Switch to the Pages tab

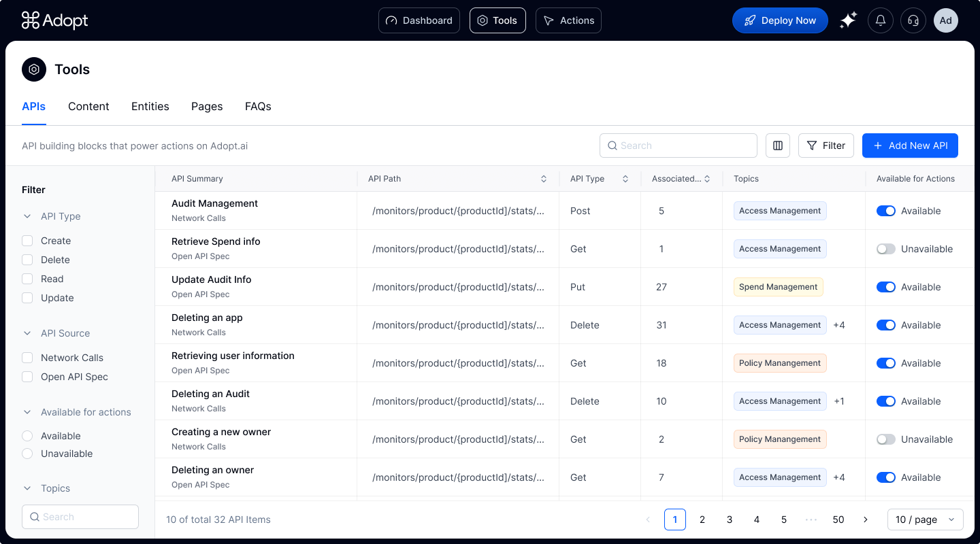(x=207, y=106)
